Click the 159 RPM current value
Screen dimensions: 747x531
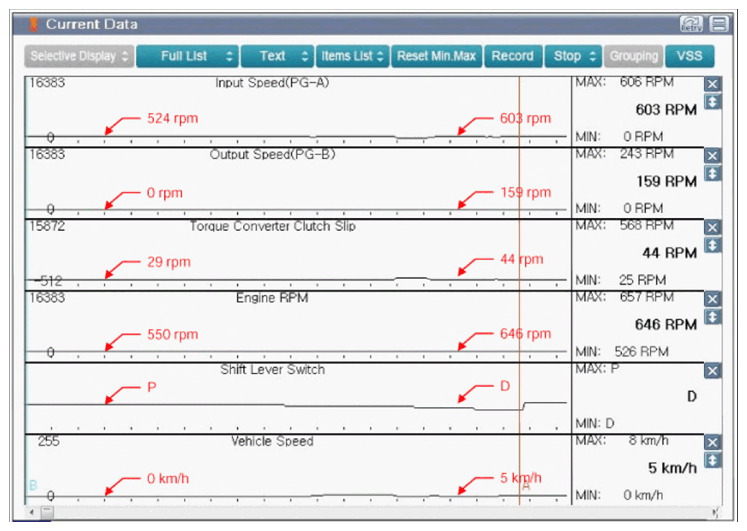pos(666,181)
